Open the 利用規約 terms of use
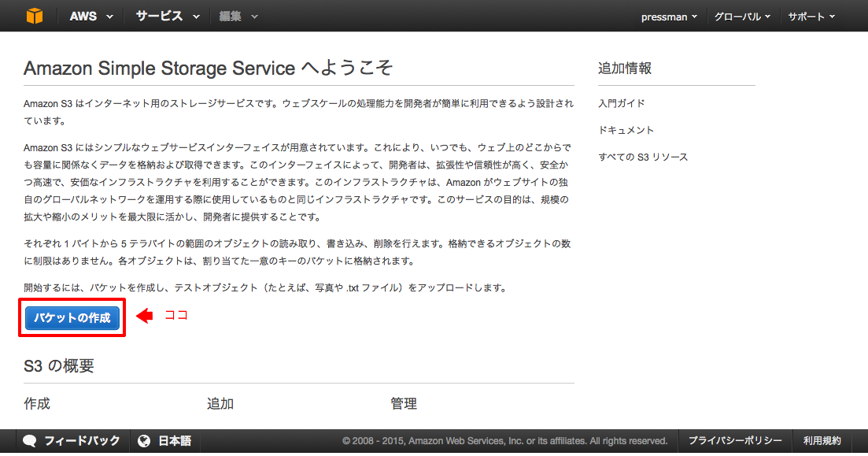The image size is (868, 456). [822, 440]
